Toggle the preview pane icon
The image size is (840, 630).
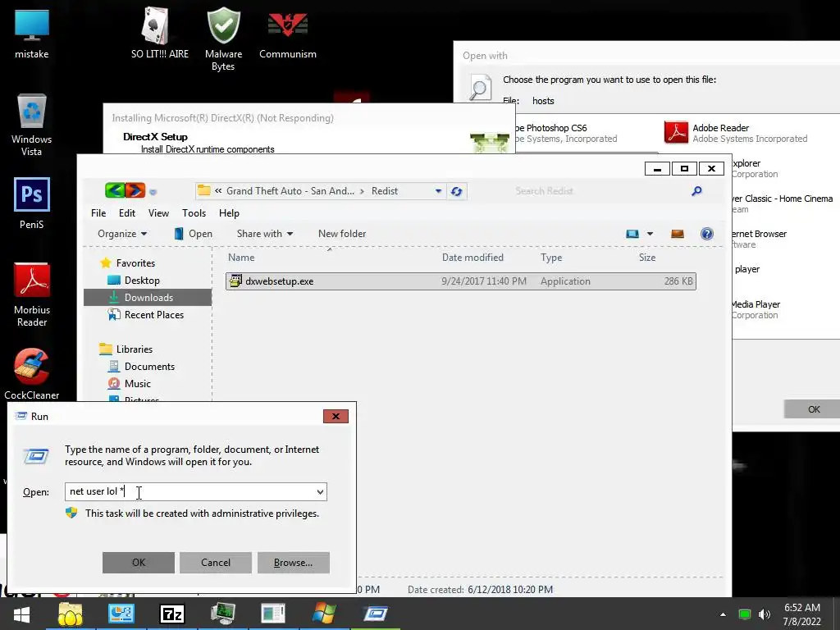677,234
